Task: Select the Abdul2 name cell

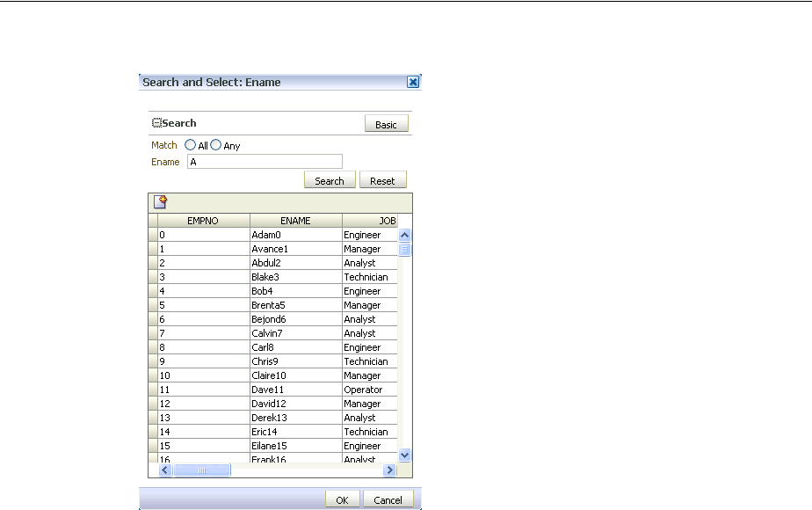Action: coord(295,263)
